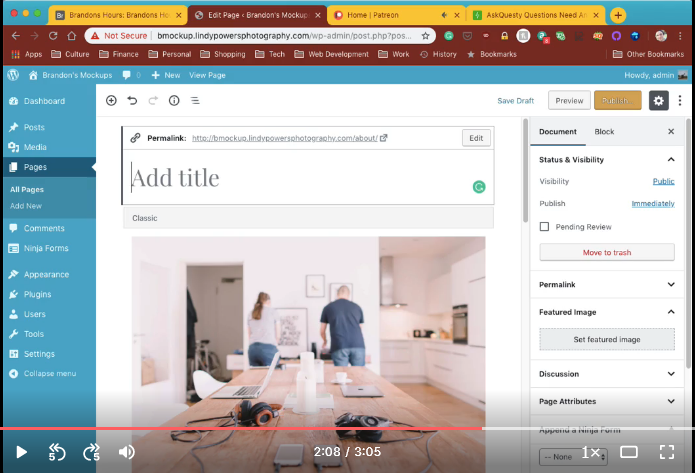
Task: Click Move to trash button
Action: (x=607, y=252)
